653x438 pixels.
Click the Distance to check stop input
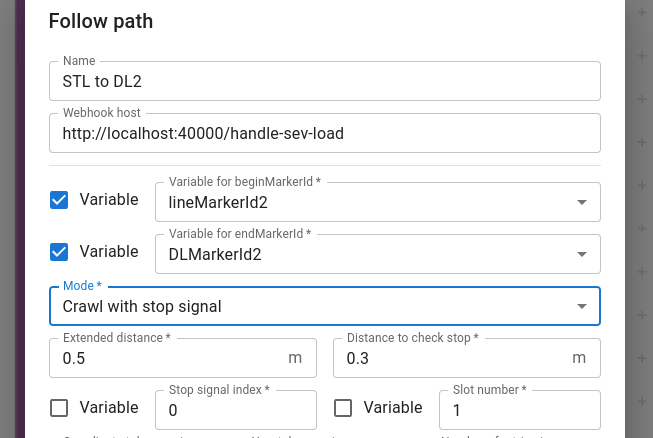pyautogui.click(x=467, y=358)
